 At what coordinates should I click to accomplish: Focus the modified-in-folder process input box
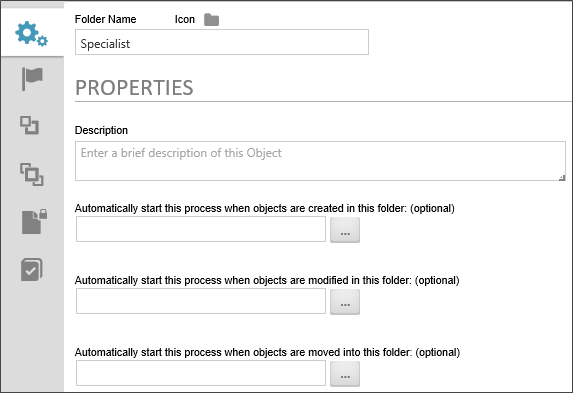[x=201, y=301]
